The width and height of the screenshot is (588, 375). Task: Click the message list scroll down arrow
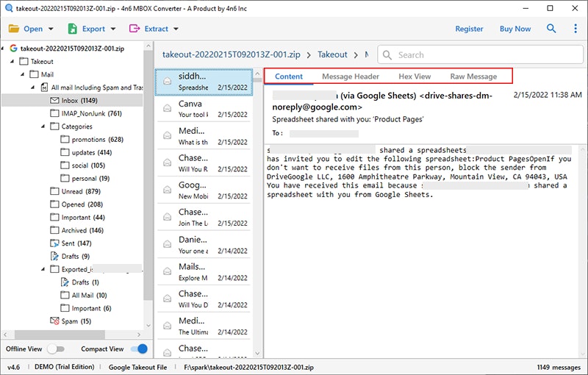pyautogui.click(x=257, y=353)
